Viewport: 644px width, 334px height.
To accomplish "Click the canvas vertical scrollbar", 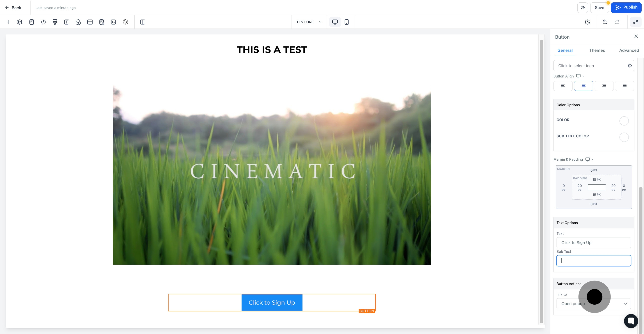I will 541,181.
